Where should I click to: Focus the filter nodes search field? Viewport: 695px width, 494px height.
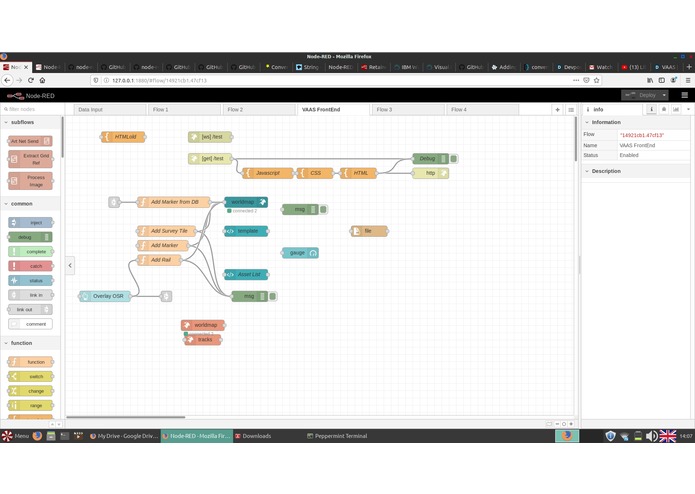[31, 109]
